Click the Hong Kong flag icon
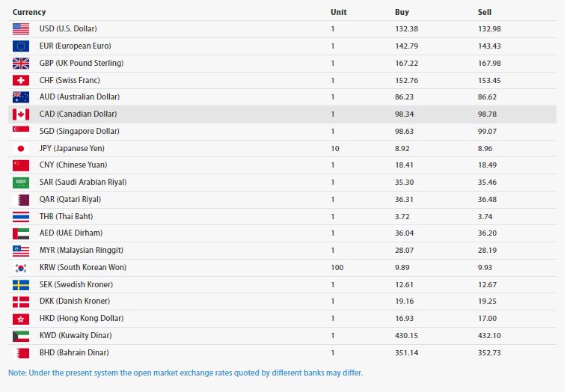Viewport: 567px width, 392px height. tap(21, 319)
